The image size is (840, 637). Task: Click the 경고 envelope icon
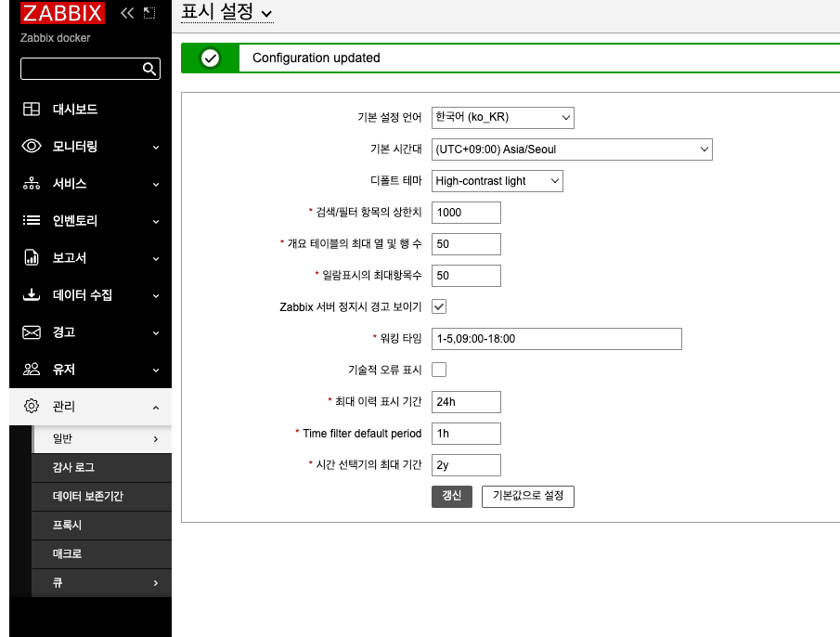pos(31,332)
